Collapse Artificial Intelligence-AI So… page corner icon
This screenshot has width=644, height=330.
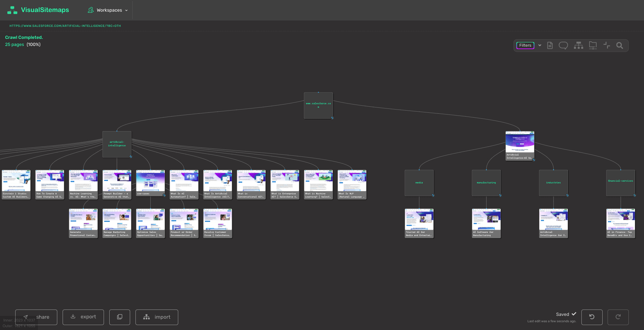click(x=534, y=160)
